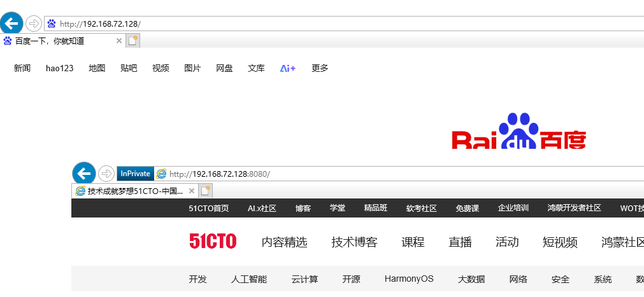Image resolution: width=644 pixels, height=297 pixels.
Task: Open 企业培训 in top bar
Action: pos(513,209)
